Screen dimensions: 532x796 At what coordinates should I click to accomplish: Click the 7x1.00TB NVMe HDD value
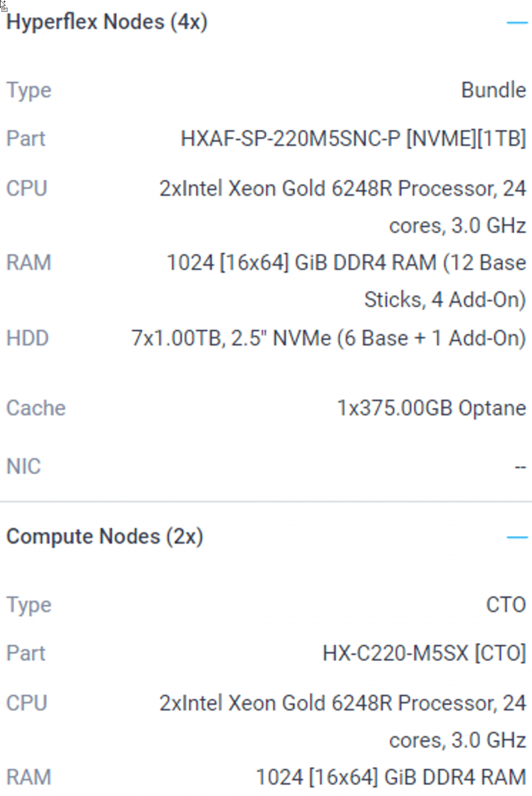(x=328, y=339)
